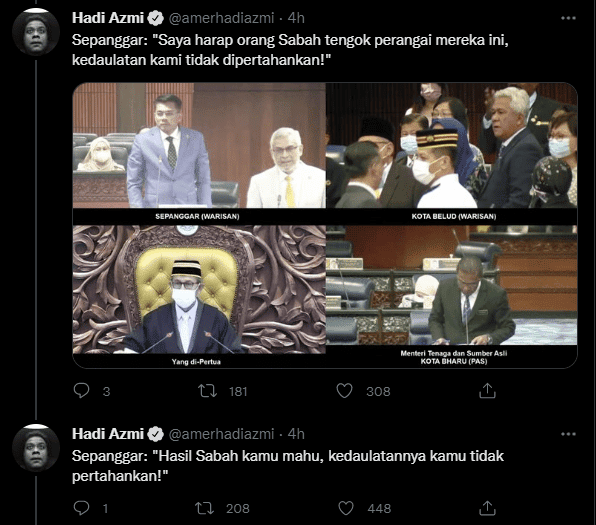Retweet the first tweet with 181 retweets

208,391
